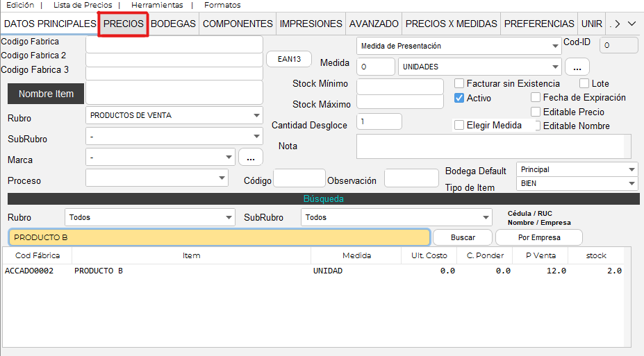This screenshot has width=644, height=356.
Task: Enable Fecha de Expiración option
Action: point(536,98)
